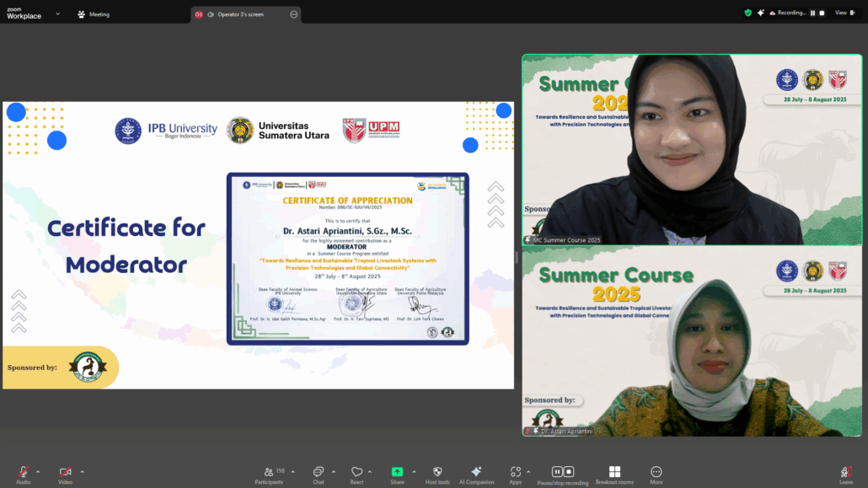Select Dr. Astari Apriantini's video tile
This screenshot has height=488, width=868.
(692, 341)
